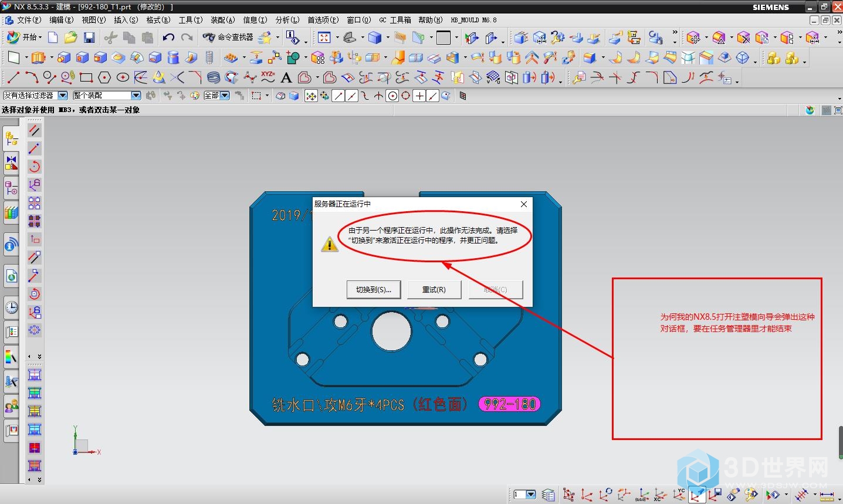Choose the Rectangle curve tool

click(86, 77)
